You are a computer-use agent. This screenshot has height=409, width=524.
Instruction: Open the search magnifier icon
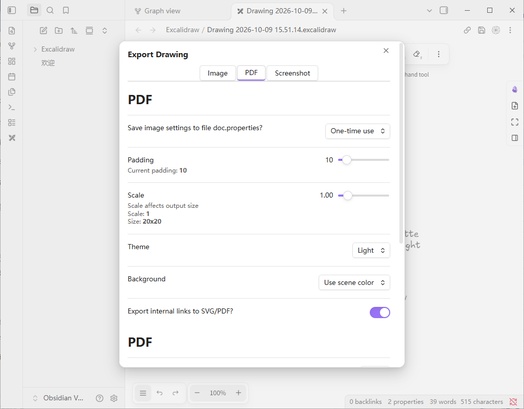click(50, 11)
